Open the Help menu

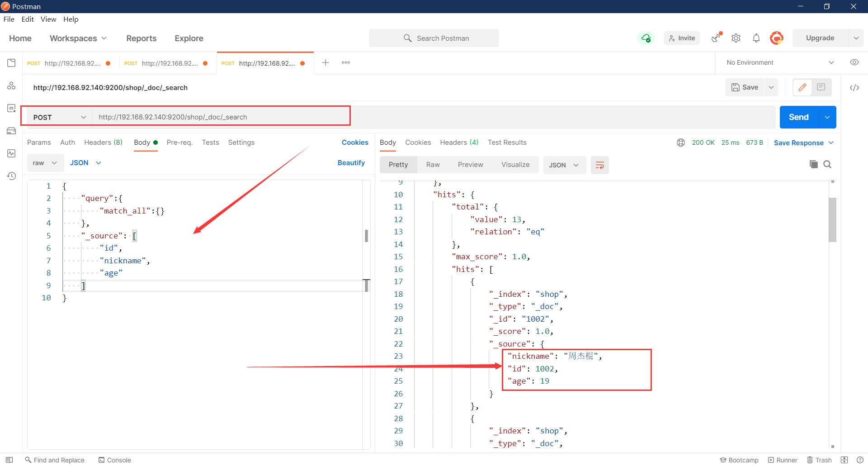click(71, 19)
